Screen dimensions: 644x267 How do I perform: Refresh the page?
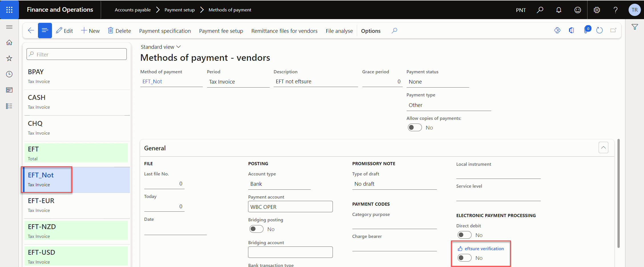(599, 30)
